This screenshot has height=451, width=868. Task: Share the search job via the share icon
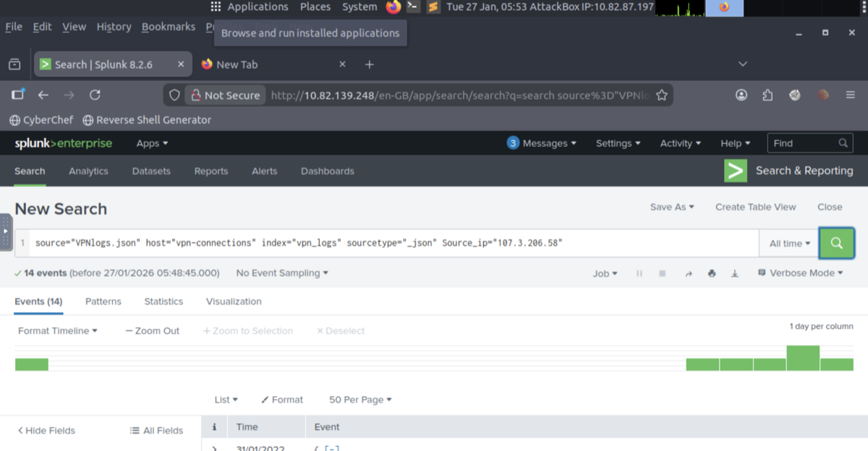pos(688,273)
